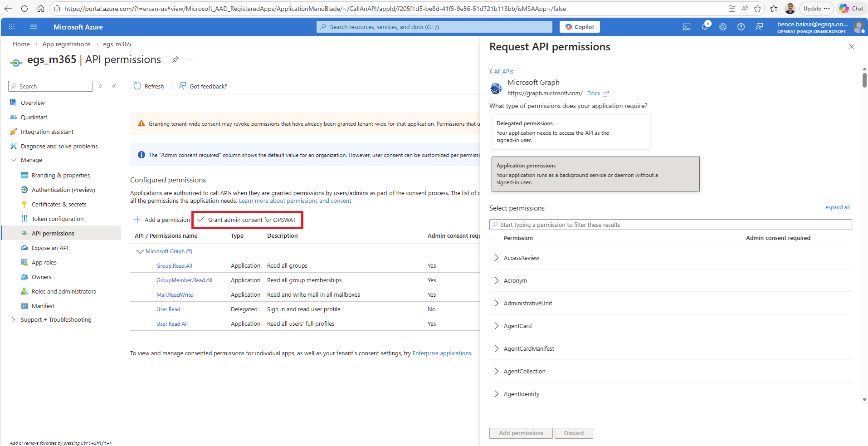Image resolution: width=868 pixels, height=446 pixels.
Task: Click the Refresh icon in toolbar
Action: [137, 86]
